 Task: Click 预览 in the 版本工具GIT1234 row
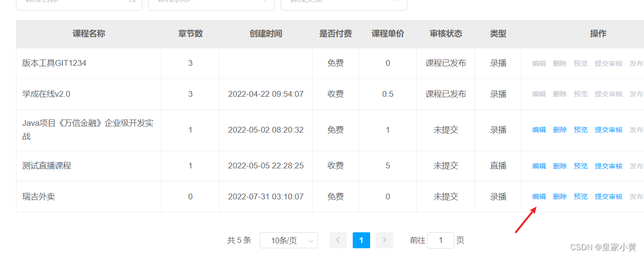click(x=581, y=63)
